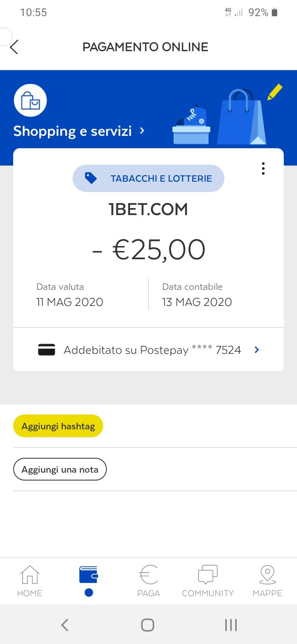
Task: Tap the Tabacchi e Lotterie tag
Action: point(148,178)
